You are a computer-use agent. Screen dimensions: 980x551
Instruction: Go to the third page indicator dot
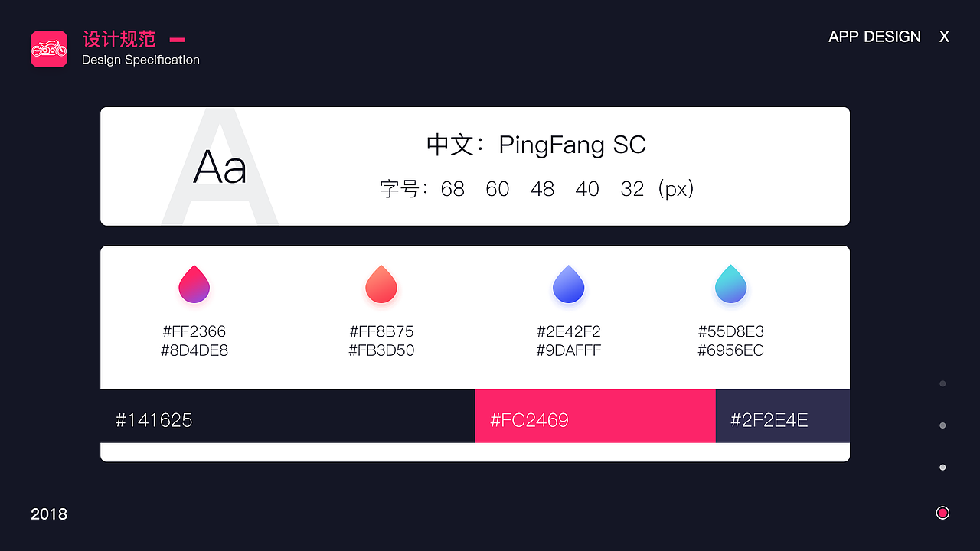click(x=942, y=468)
